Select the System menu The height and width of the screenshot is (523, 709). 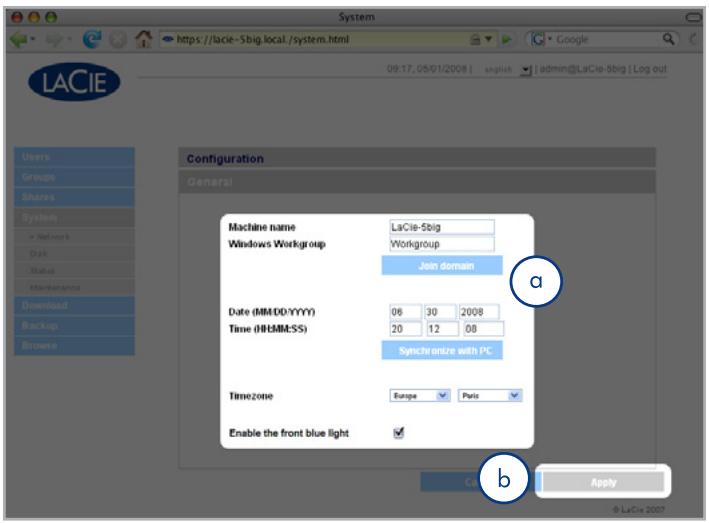(x=74, y=217)
